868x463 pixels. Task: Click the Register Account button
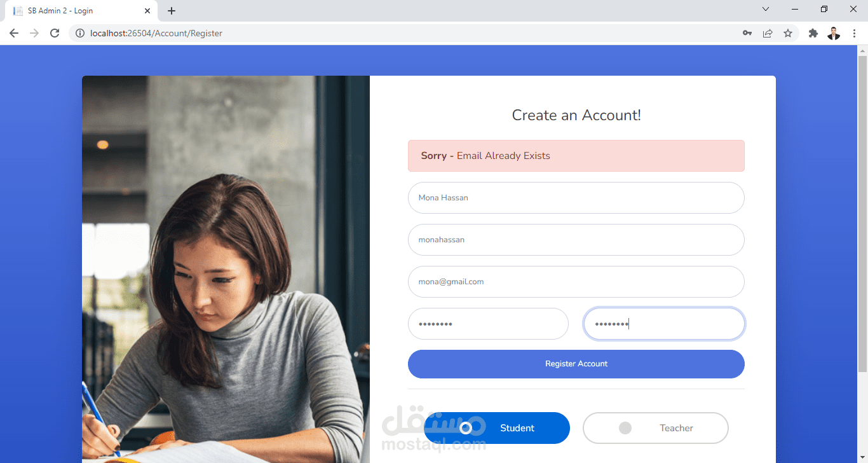pyautogui.click(x=576, y=364)
